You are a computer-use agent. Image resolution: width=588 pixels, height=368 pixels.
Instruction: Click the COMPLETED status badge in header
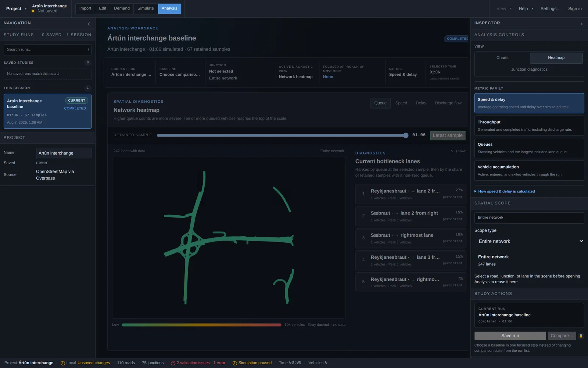pos(457,39)
